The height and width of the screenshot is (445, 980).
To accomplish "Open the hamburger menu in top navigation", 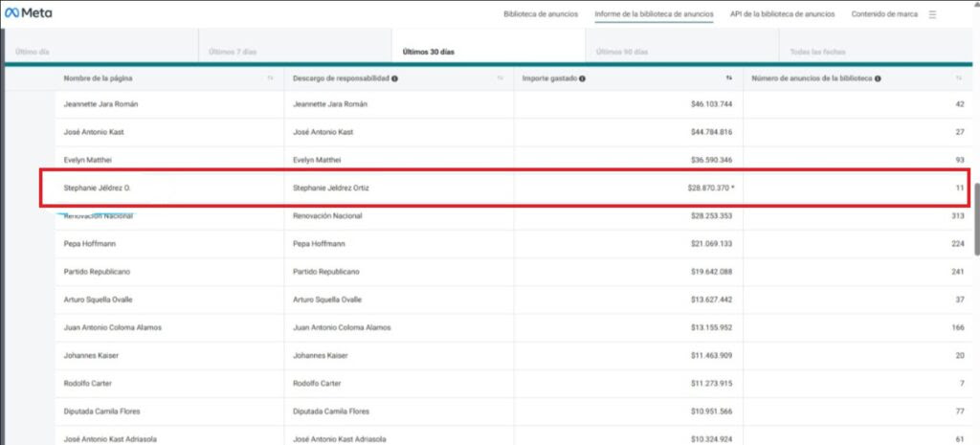I will (932, 14).
